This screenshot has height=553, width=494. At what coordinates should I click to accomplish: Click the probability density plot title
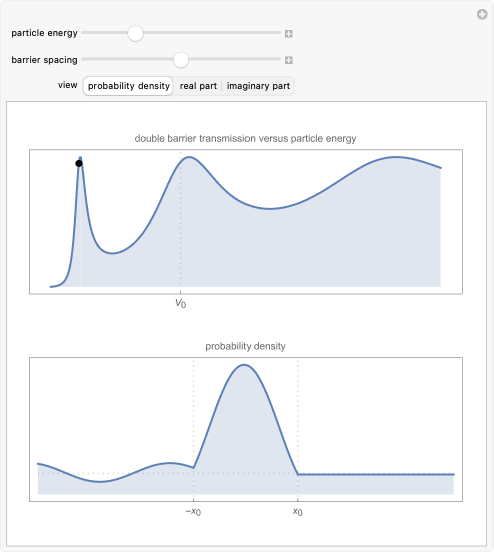pos(245,346)
